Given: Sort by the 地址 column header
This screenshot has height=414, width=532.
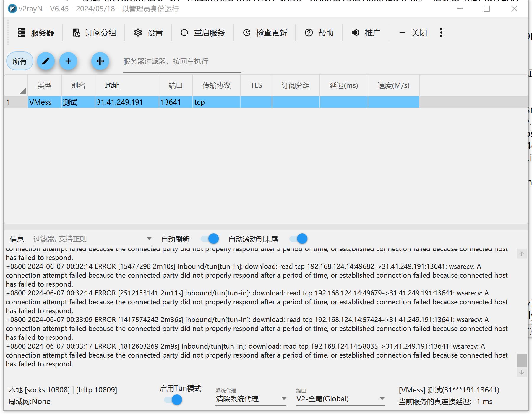Looking at the screenshot, I should (127, 85).
